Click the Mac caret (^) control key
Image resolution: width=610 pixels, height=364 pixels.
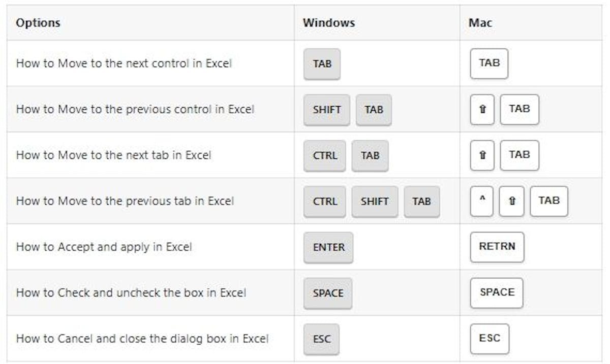point(481,202)
